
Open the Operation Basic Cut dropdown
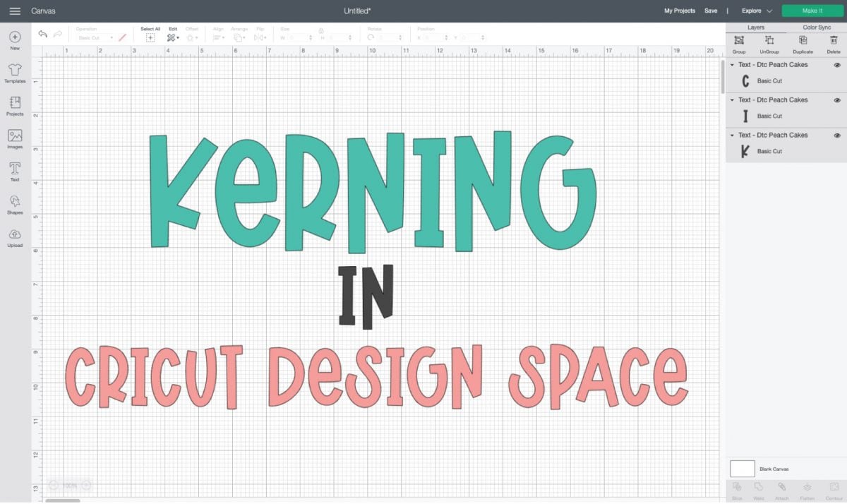pos(95,37)
